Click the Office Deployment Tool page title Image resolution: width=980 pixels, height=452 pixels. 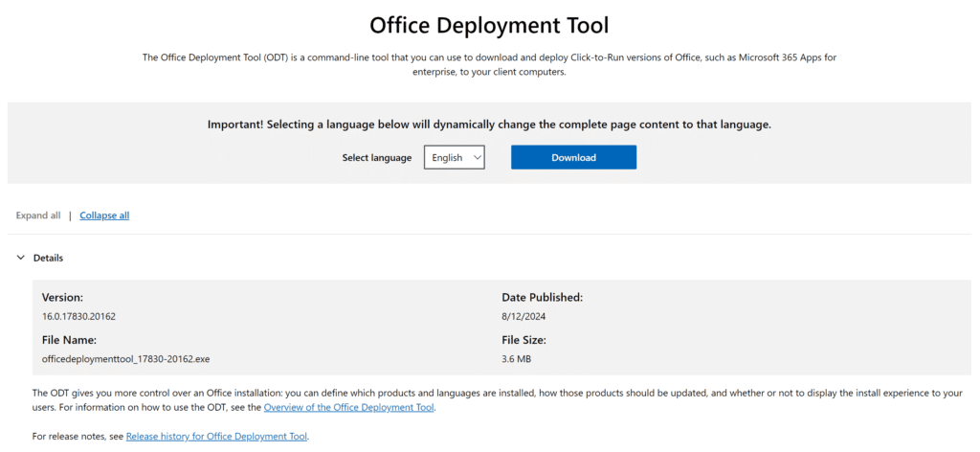point(489,26)
